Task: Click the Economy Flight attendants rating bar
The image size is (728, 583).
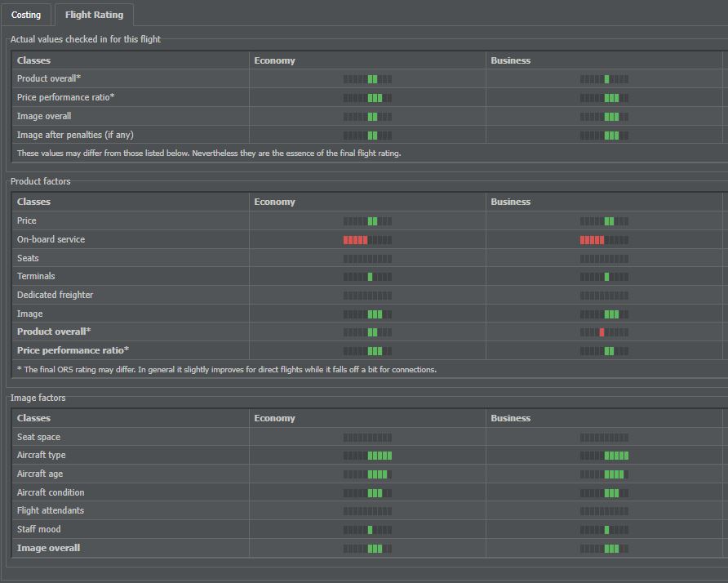Action: [x=367, y=511]
